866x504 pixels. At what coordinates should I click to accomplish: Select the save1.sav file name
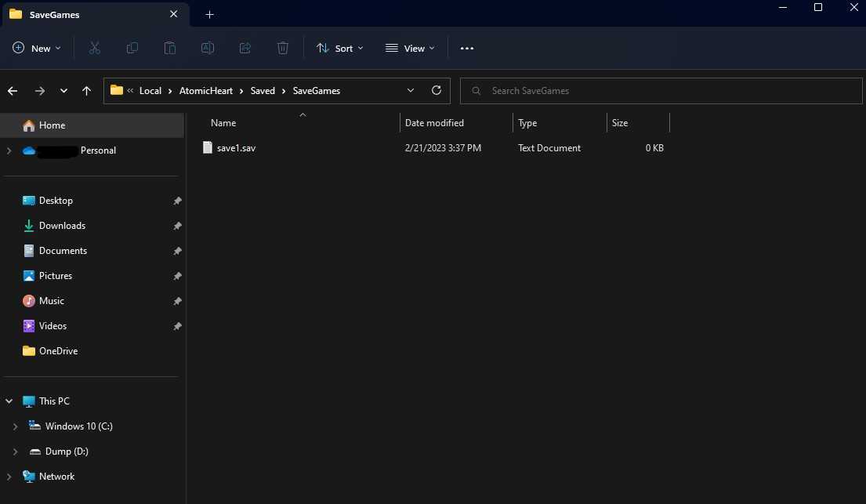pos(236,148)
